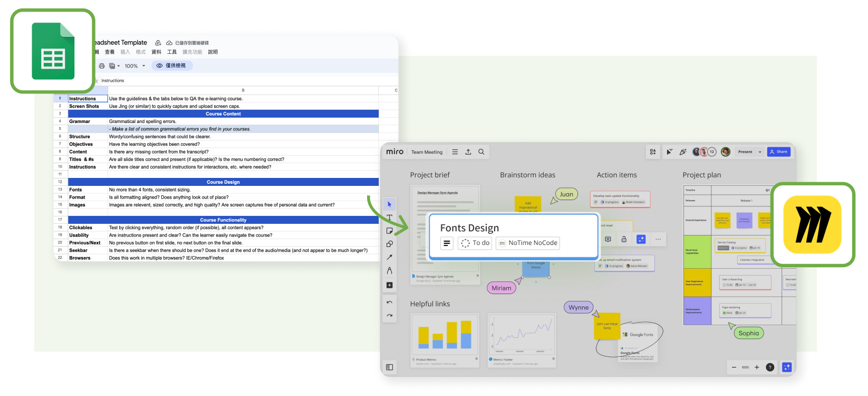Open the Miro main menu hamburger icon
Screen dimensions: 868x396
tap(455, 152)
